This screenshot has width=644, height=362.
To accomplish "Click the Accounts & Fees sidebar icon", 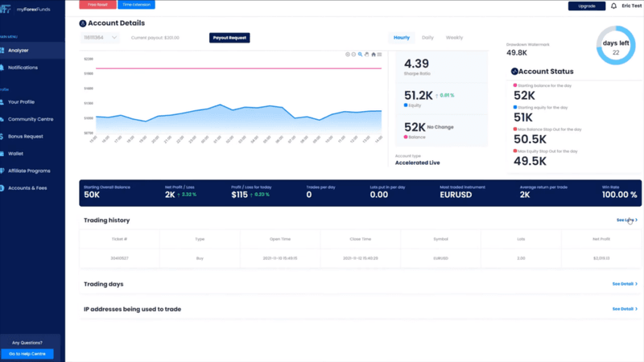I will 2,188.
